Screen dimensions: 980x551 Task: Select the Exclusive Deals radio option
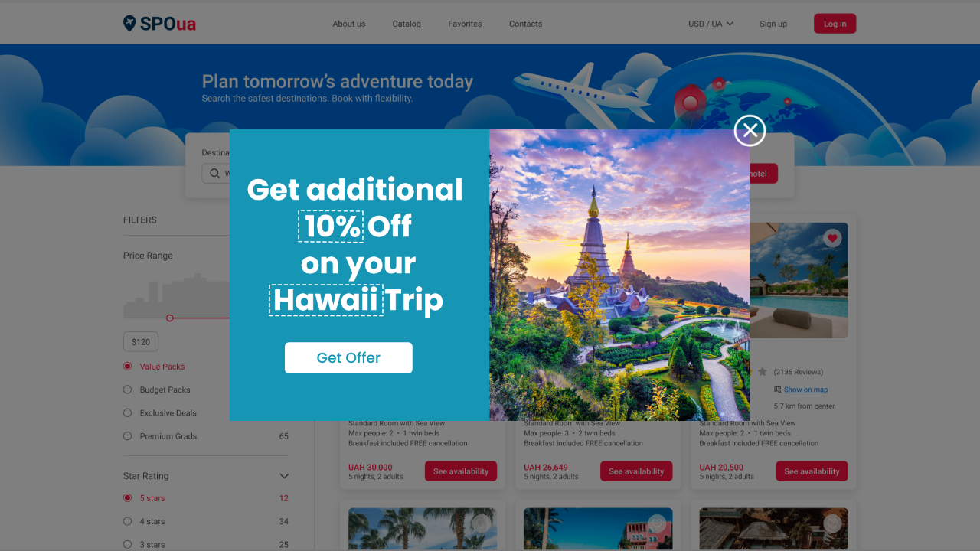coord(128,412)
